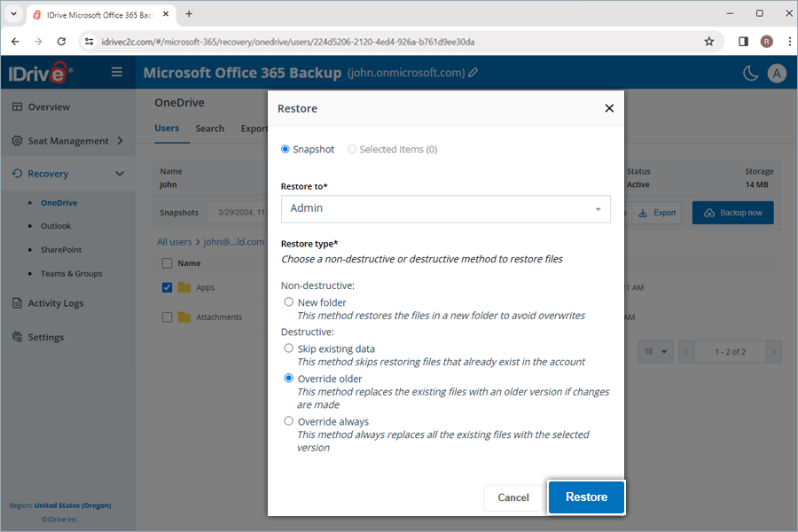Uncheck the Apps folder checkbox
Screen dimensions: 798x532
pos(167,287)
